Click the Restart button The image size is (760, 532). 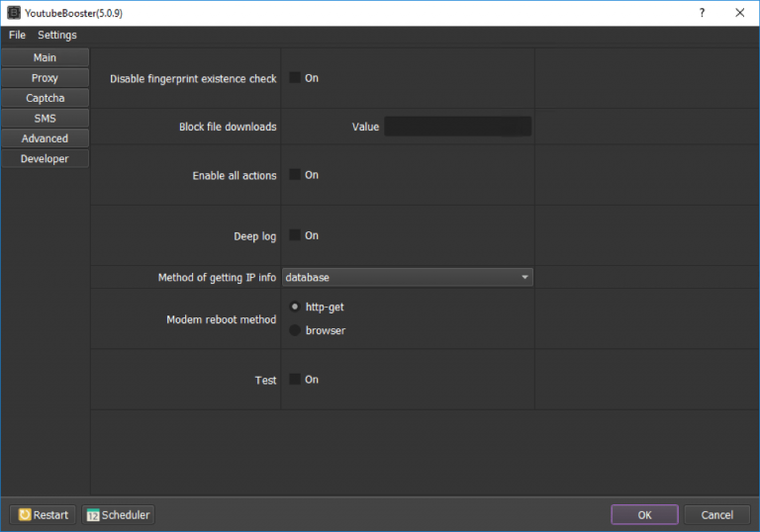point(44,514)
